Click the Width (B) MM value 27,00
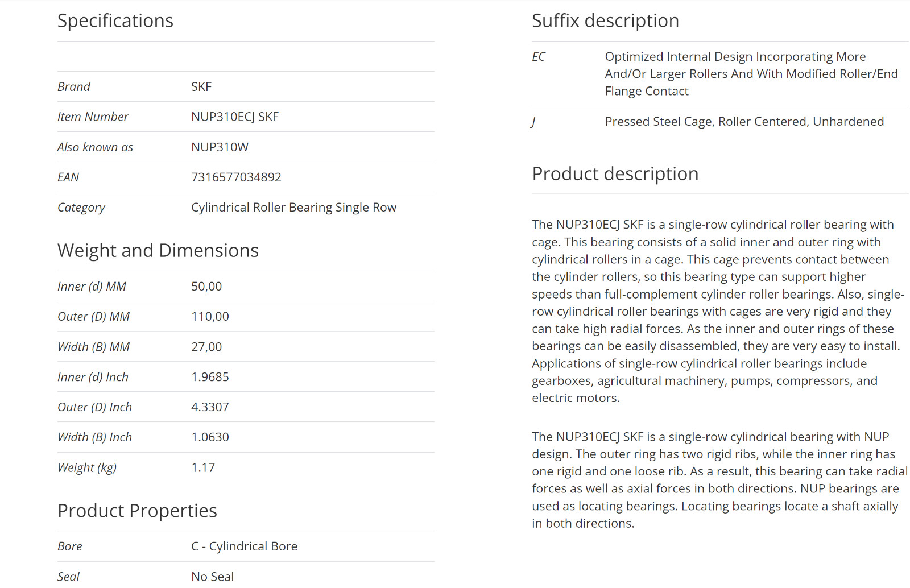The width and height of the screenshot is (910, 588). (206, 347)
